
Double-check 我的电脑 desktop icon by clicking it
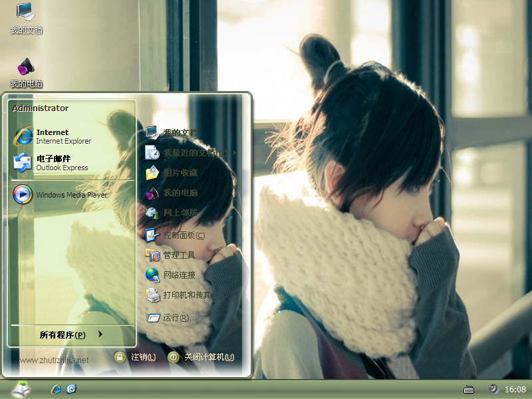(26, 72)
